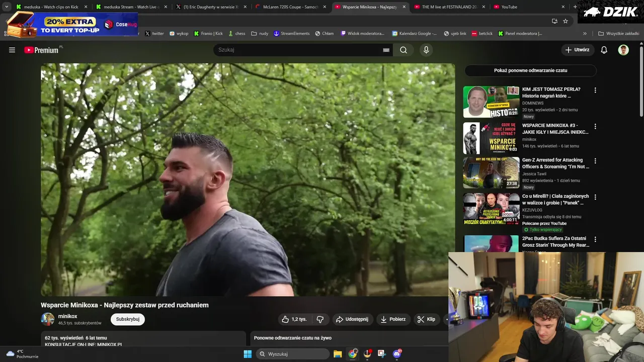
Task: Open the Widok moderatora bookmark
Action: point(362,33)
